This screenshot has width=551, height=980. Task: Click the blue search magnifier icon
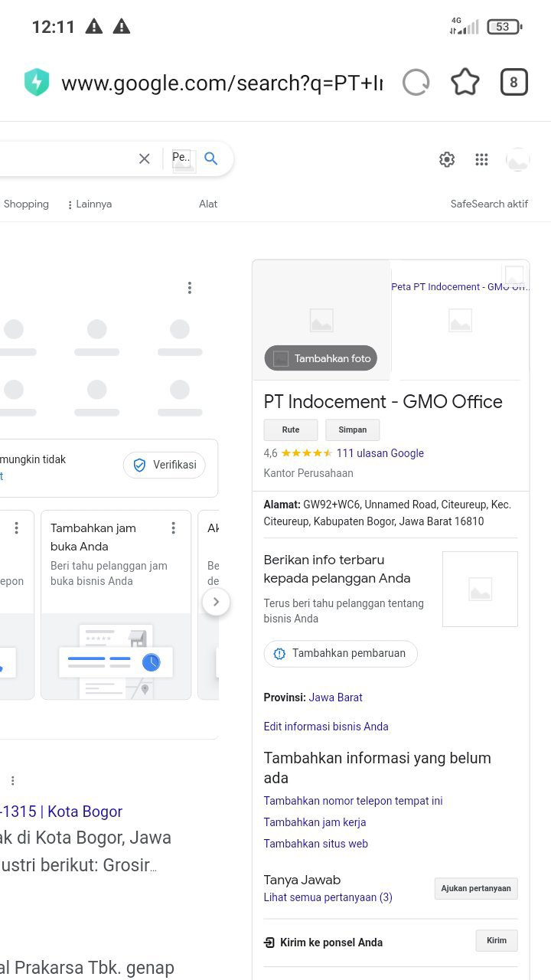pyautogui.click(x=211, y=158)
